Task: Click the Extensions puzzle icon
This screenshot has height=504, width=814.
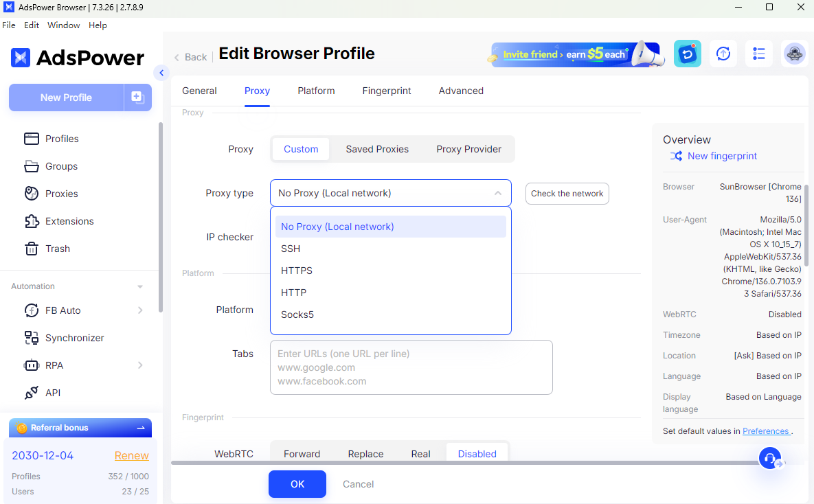Action: pos(32,221)
